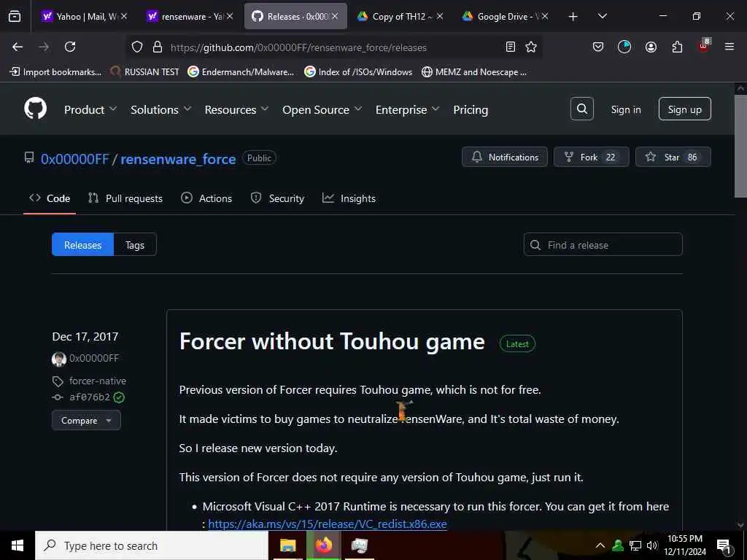The image size is (747, 560).
Task: Switch to Yahoo Mail browser tab
Action: (x=85, y=16)
